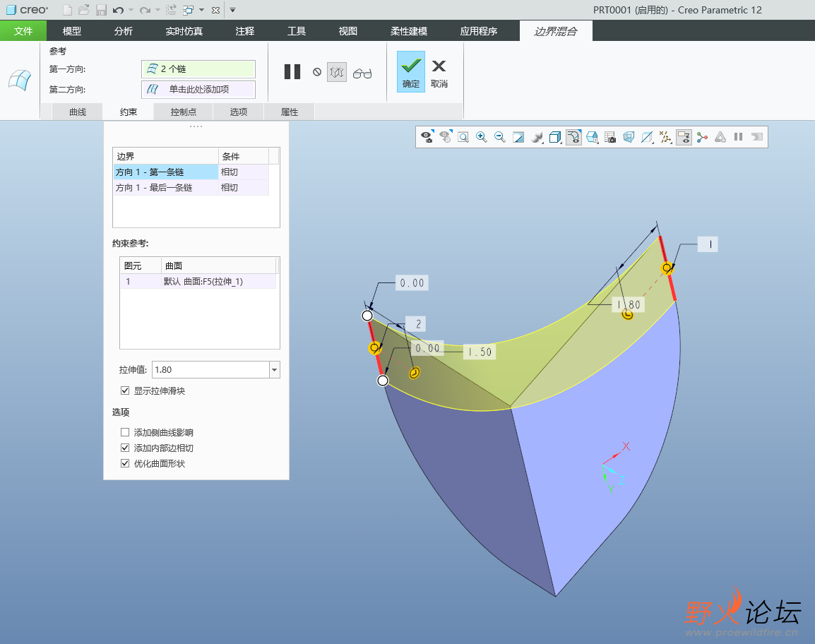Click the Saved Orientations eye-camera icon
Screen dimensions: 815x644
click(427, 137)
